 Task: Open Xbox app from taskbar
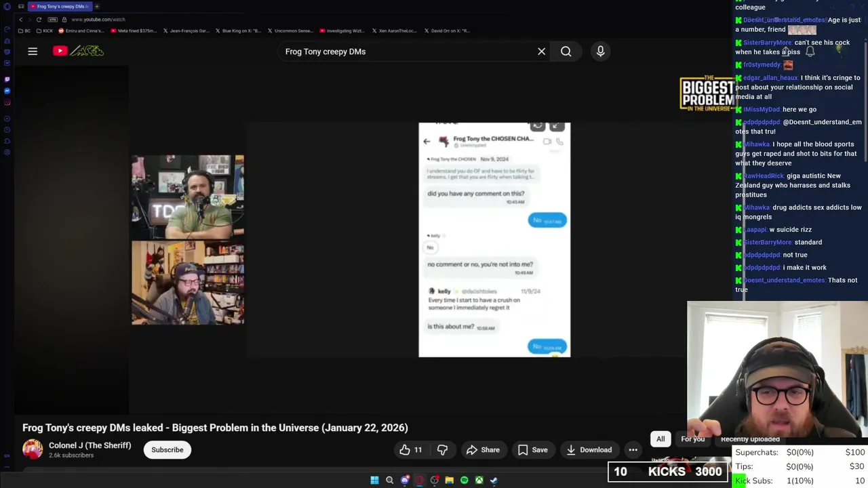479,480
